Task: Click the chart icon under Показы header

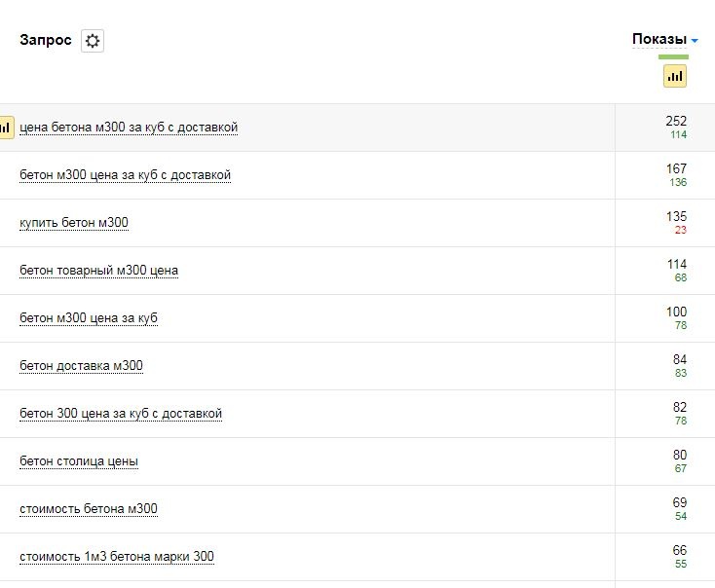Action: pyautogui.click(x=675, y=76)
